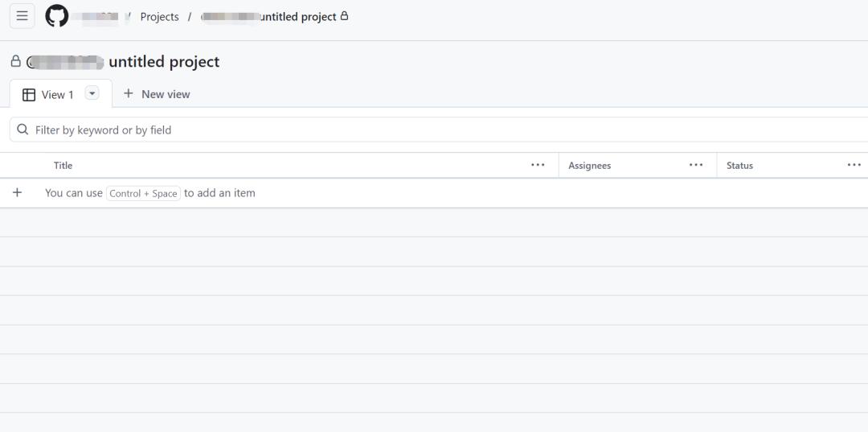Click the Control + Space shortcut hint
This screenshot has height=432, width=868.
(143, 193)
